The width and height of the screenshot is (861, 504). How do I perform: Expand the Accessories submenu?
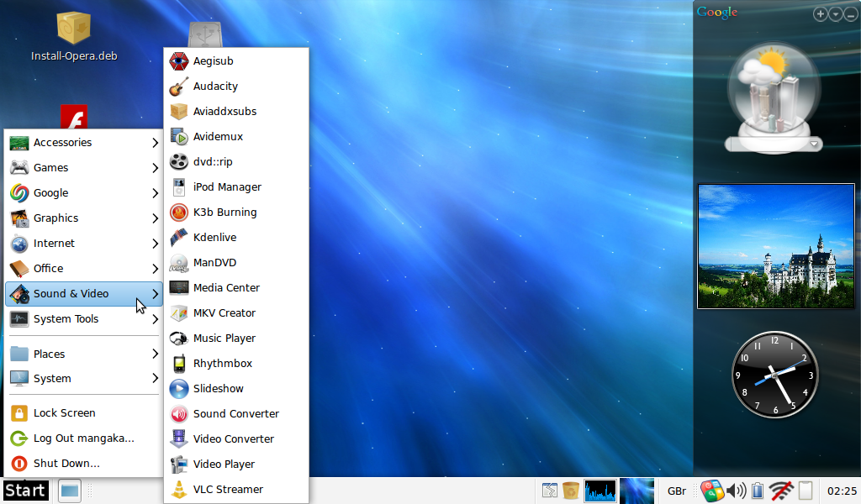click(83, 143)
